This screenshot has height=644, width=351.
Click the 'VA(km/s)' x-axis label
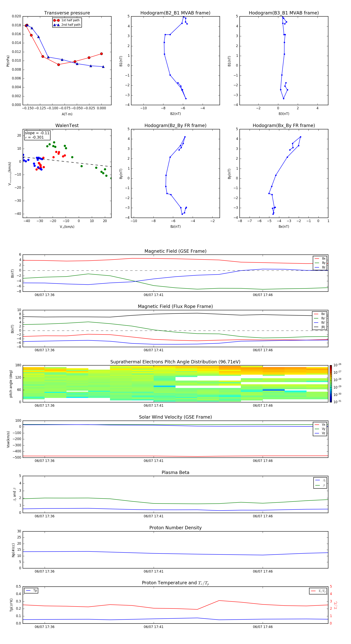[x=67, y=227]
